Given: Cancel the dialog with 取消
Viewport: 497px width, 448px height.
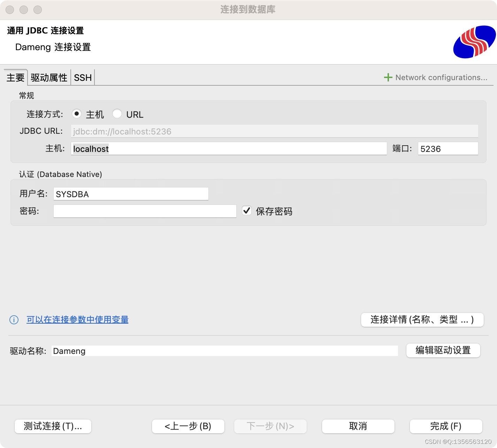Looking at the screenshot, I should [358, 426].
